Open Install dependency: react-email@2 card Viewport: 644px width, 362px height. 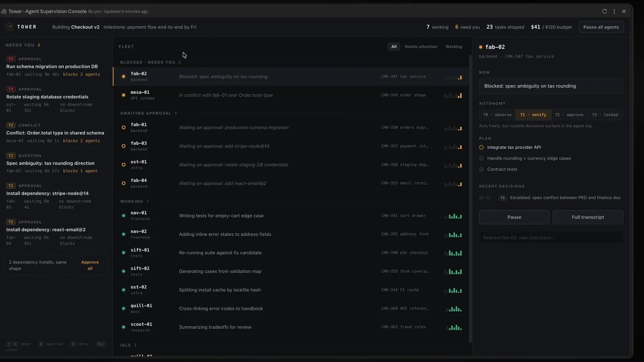click(56, 233)
